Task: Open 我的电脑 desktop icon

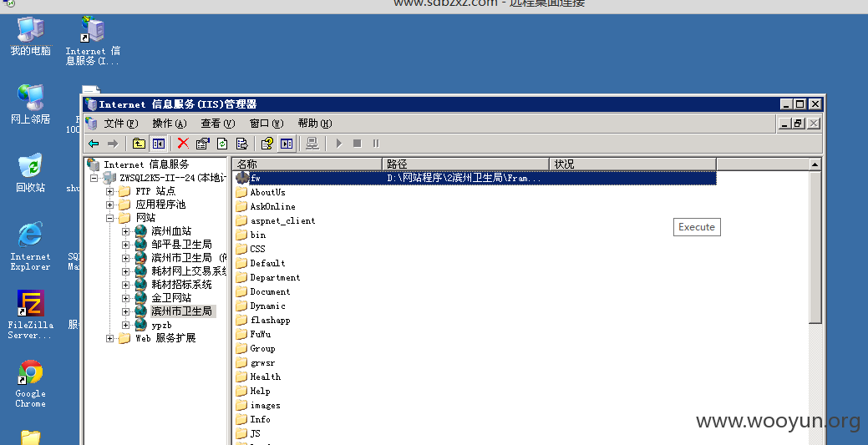Action: pyautogui.click(x=30, y=37)
